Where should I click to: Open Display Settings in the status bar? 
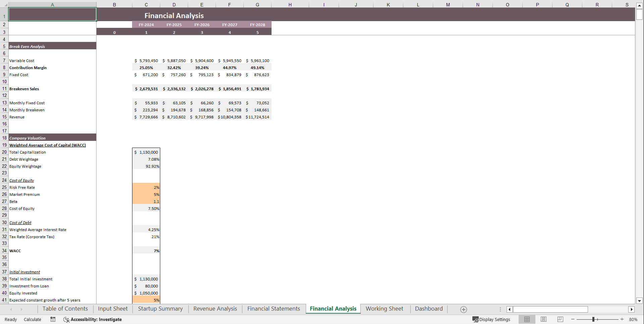[491, 319]
